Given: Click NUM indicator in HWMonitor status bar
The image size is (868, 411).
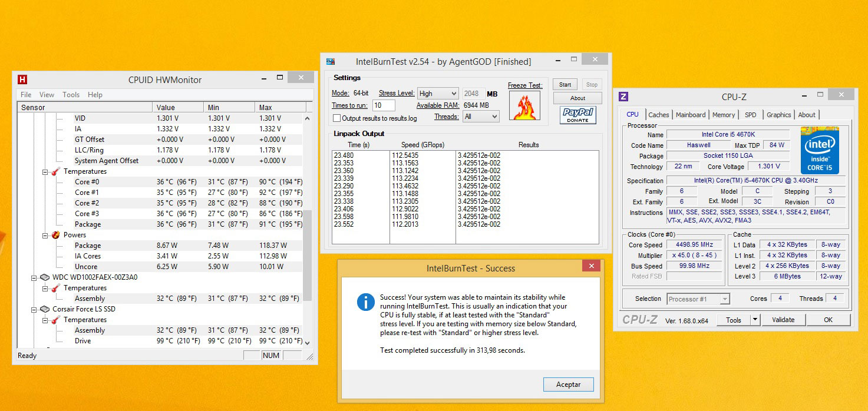Looking at the screenshot, I should [x=271, y=356].
